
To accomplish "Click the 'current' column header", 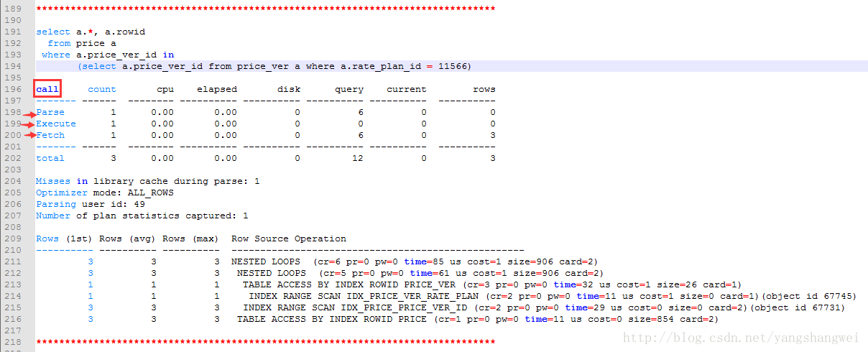I will [x=407, y=89].
